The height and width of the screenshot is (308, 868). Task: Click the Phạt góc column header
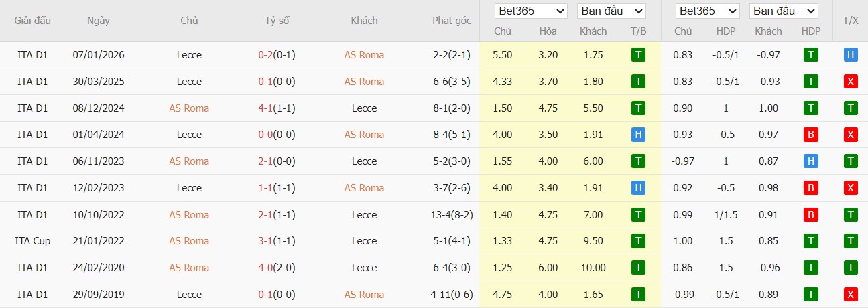[x=452, y=21]
